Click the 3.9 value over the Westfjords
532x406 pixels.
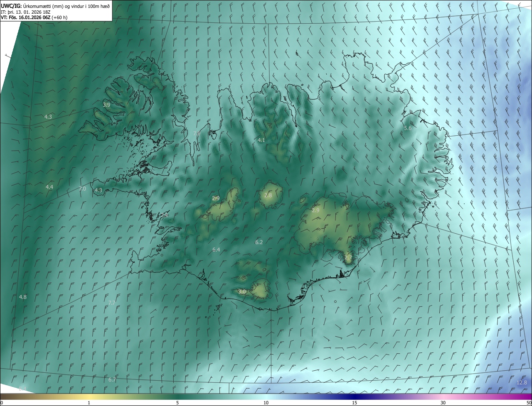[x=106, y=105]
